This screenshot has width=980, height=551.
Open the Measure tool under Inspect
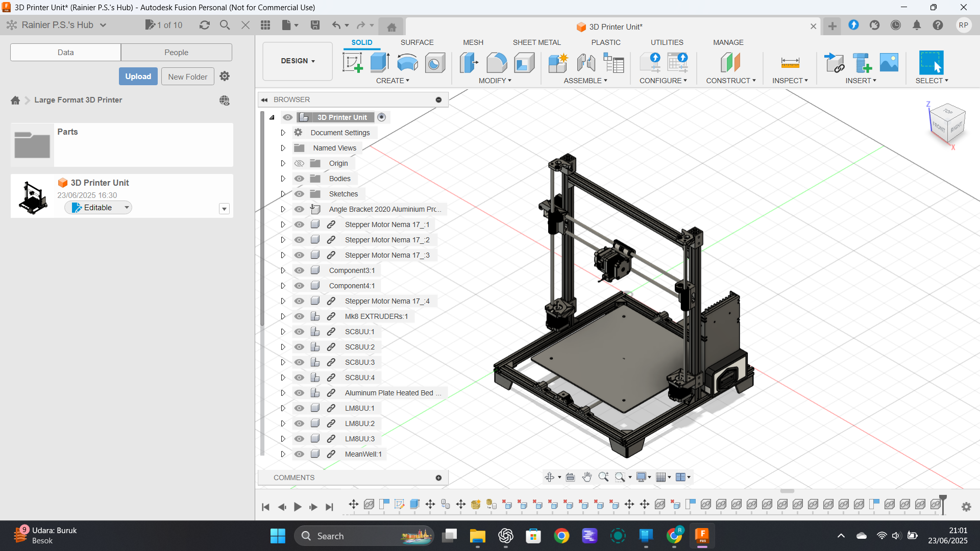790,63
